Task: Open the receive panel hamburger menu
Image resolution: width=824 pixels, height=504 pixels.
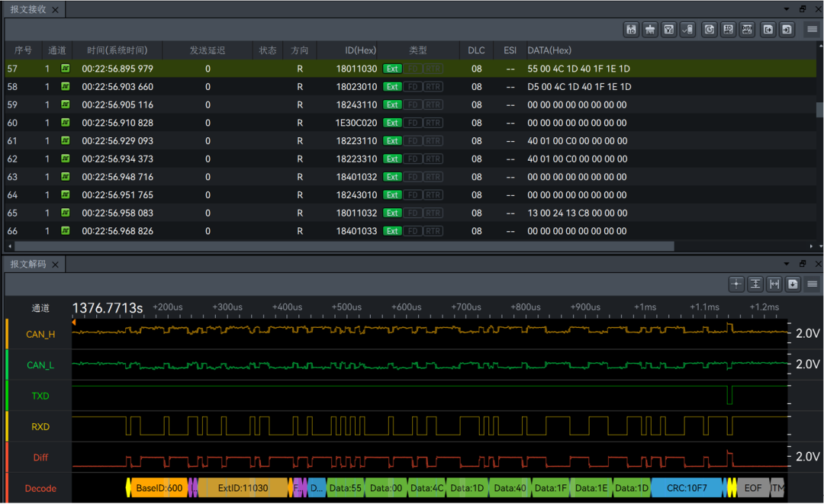Action: (812, 30)
